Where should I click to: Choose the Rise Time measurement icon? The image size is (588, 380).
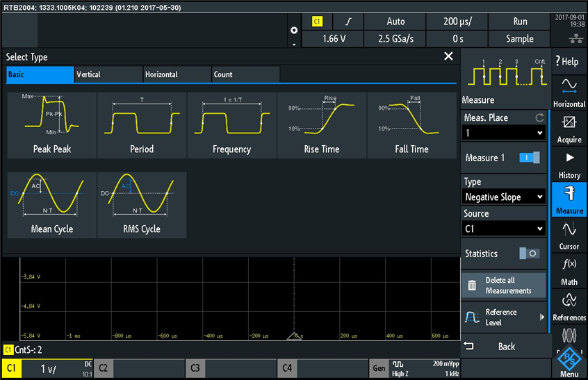click(x=321, y=124)
